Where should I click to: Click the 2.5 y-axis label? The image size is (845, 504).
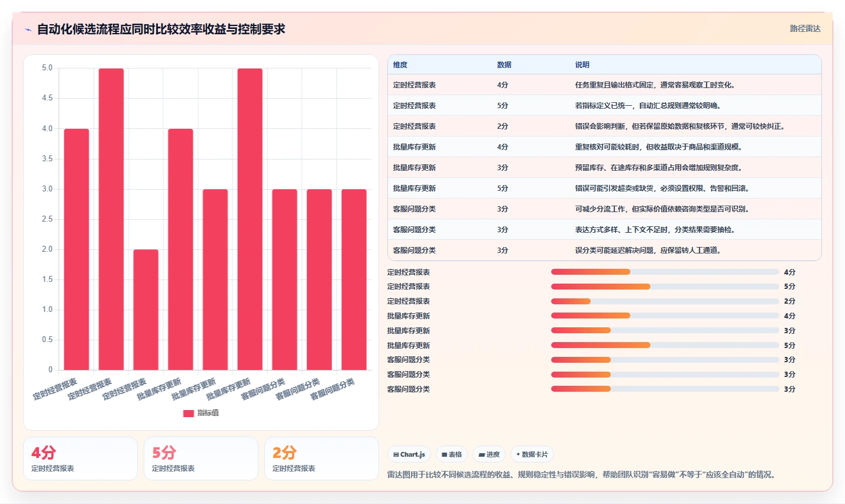coord(47,219)
